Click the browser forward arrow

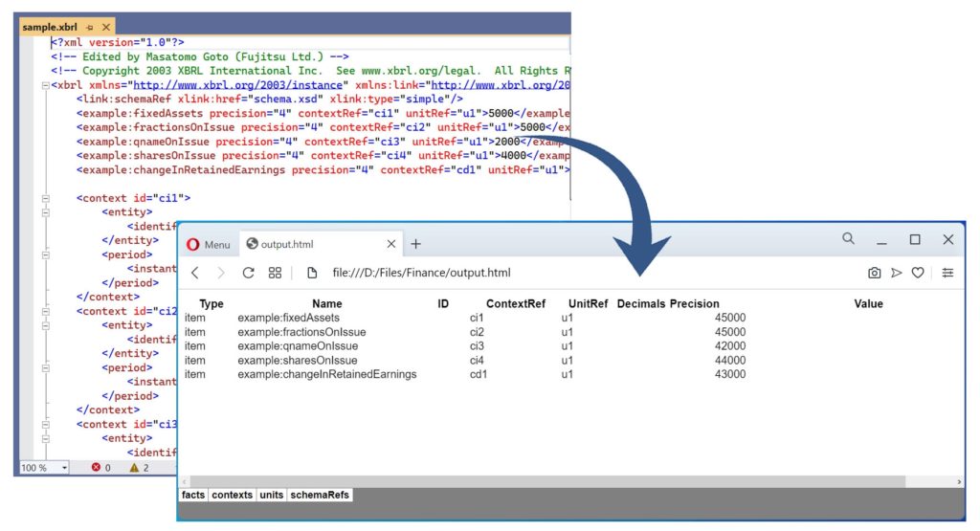coord(222,273)
